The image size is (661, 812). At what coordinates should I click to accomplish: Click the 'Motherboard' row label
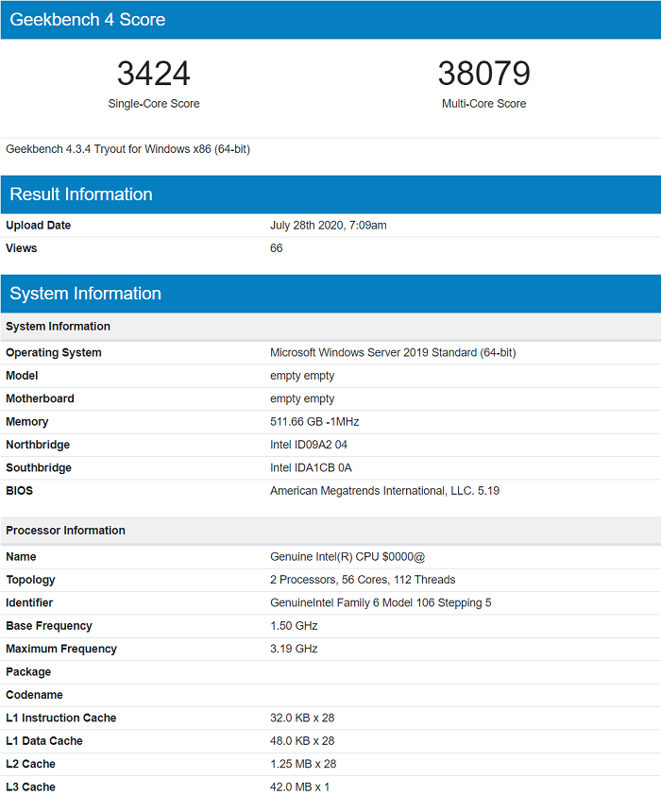click(x=40, y=398)
